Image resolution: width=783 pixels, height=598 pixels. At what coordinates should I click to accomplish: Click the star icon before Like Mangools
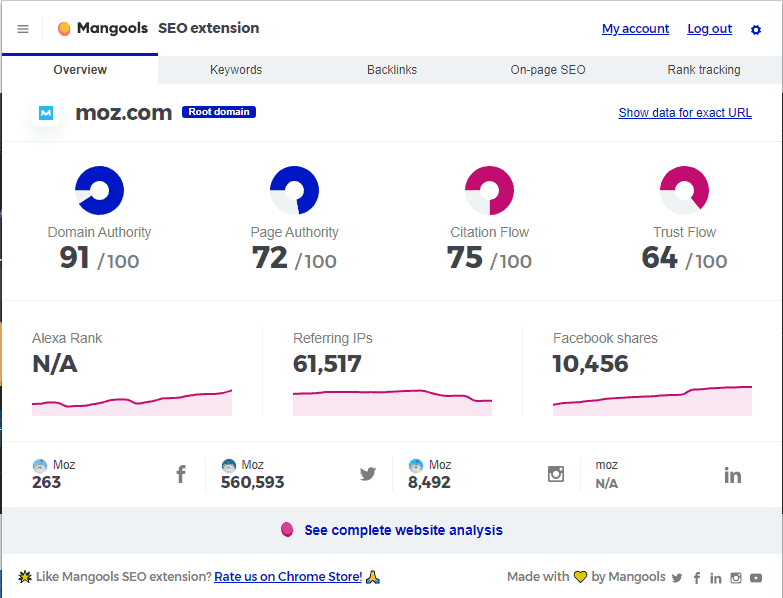pyautogui.click(x=25, y=577)
